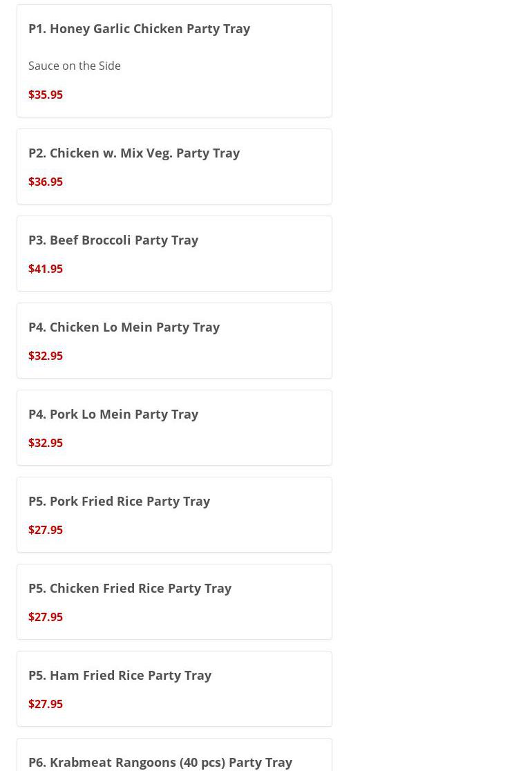Open the Ham Fried Rice Party Tray item

point(120,675)
